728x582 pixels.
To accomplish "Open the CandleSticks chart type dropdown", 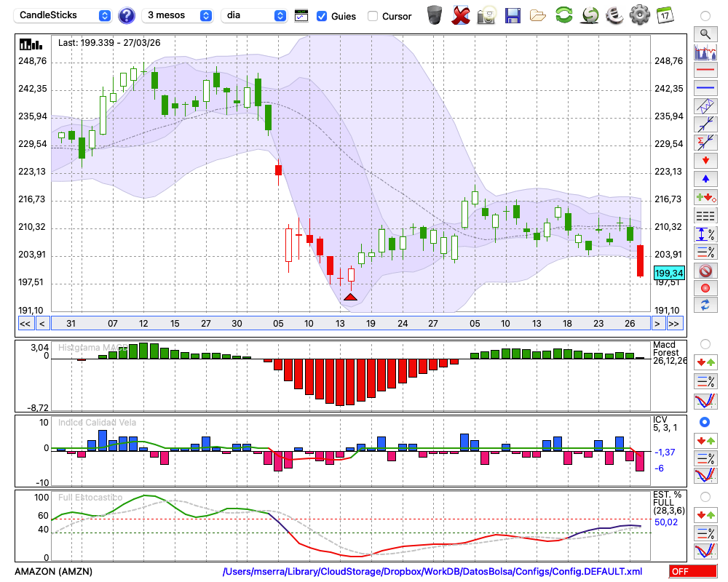I will coord(64,15).
